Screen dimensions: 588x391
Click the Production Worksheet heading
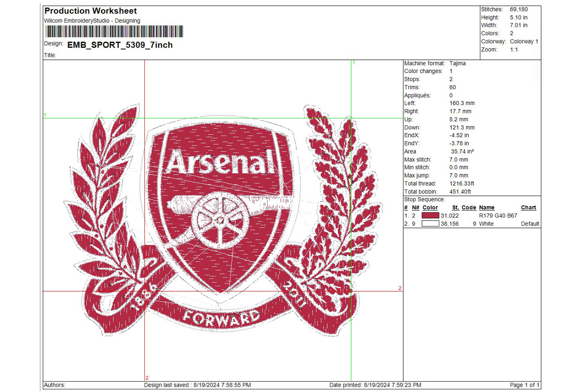[91, 11]
